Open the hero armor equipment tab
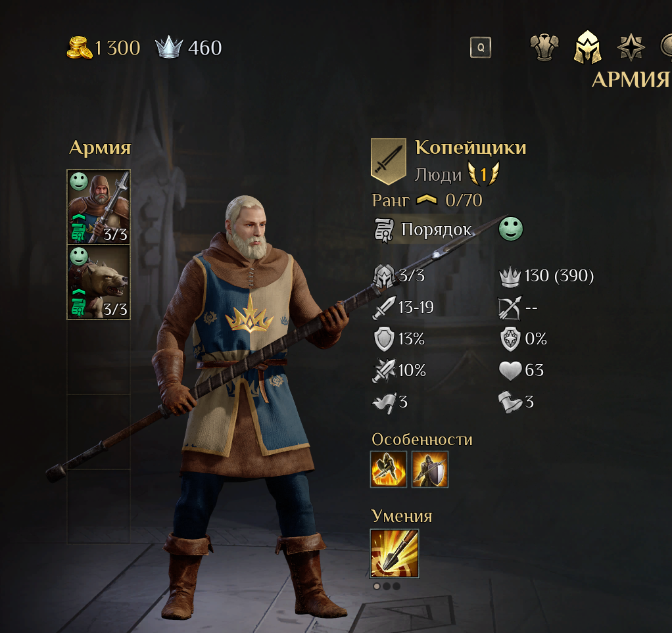 point(544,47)
